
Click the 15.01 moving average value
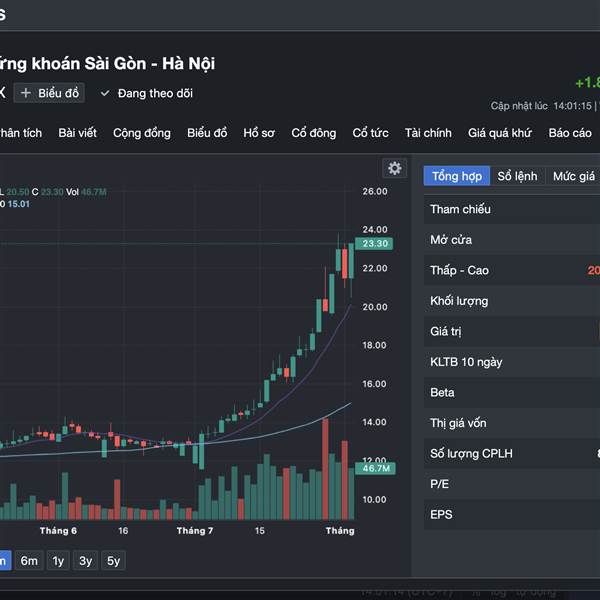[18, 204]
